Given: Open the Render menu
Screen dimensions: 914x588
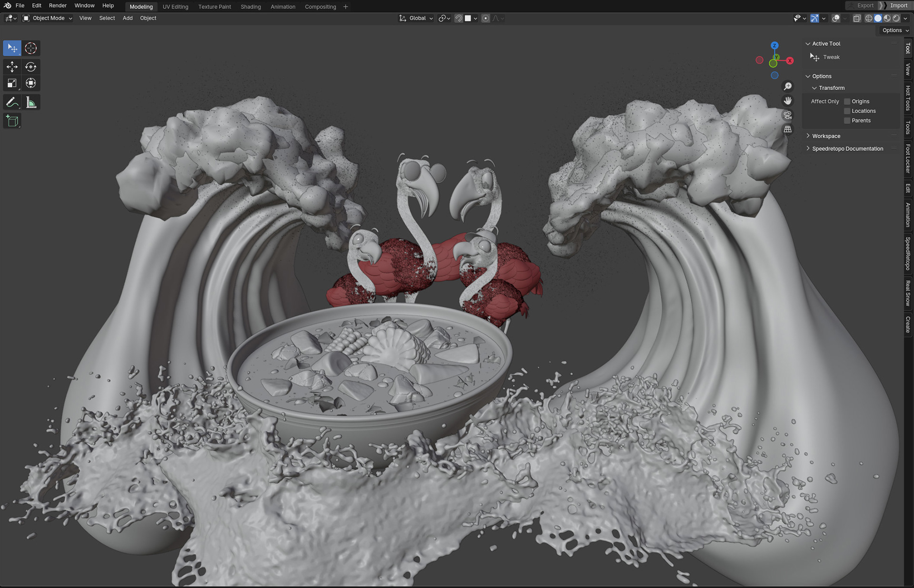Looking at the screenshot, I should click(x=58, y=6).
